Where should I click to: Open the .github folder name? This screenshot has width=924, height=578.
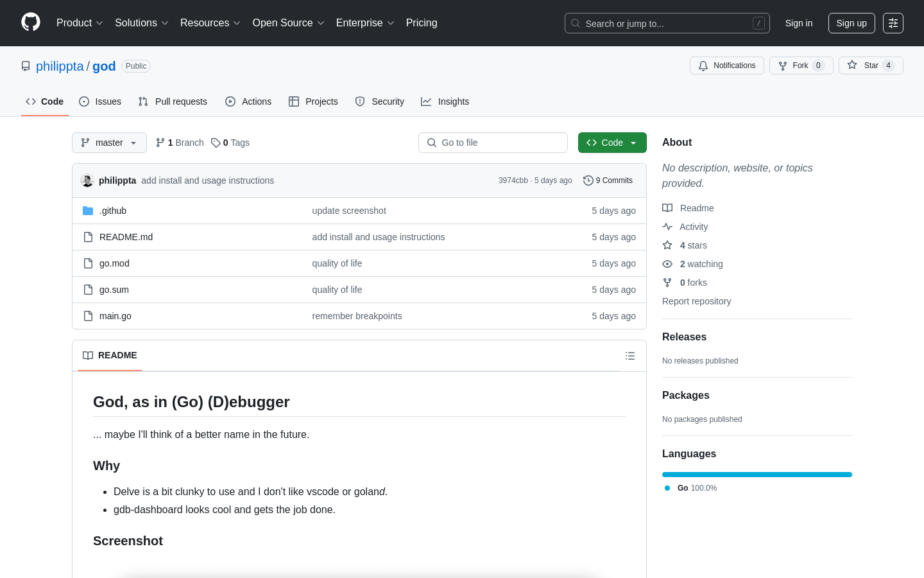pos(113,211)
